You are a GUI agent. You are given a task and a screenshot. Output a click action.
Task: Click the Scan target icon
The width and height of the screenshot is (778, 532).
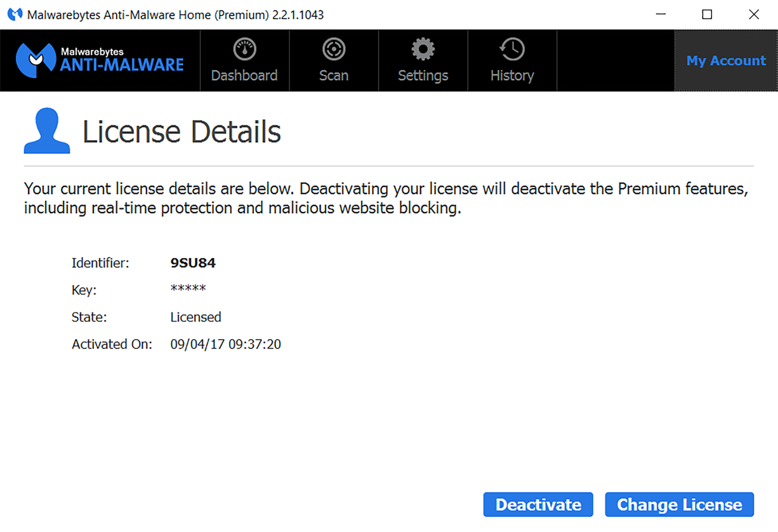pyautogui.click(x=334, y=49)
